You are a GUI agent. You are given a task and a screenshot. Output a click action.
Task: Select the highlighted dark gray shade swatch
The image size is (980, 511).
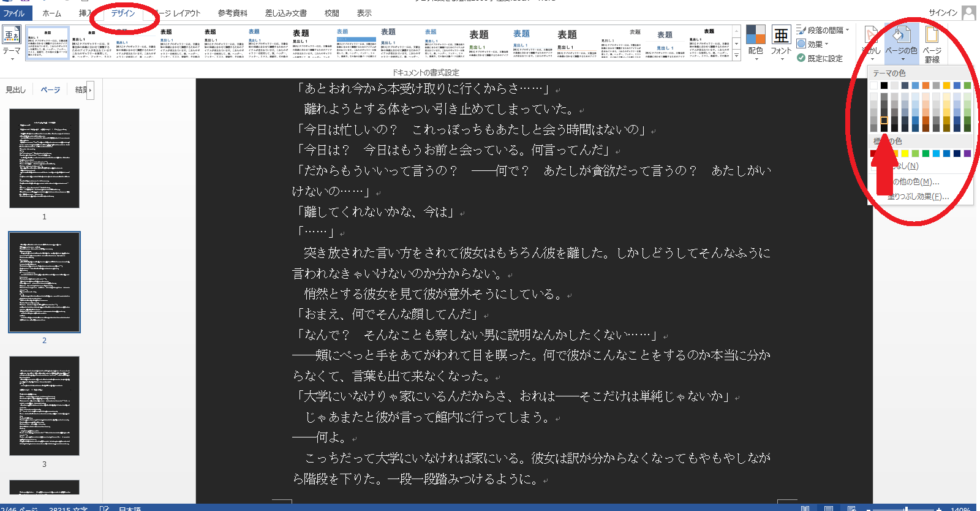point(884,120)
